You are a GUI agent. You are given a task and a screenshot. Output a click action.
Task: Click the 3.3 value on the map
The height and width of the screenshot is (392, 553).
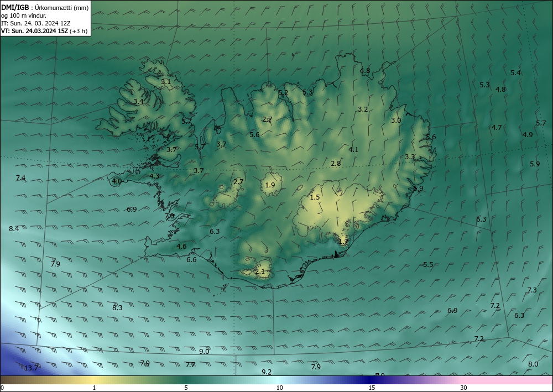(410, 157)
